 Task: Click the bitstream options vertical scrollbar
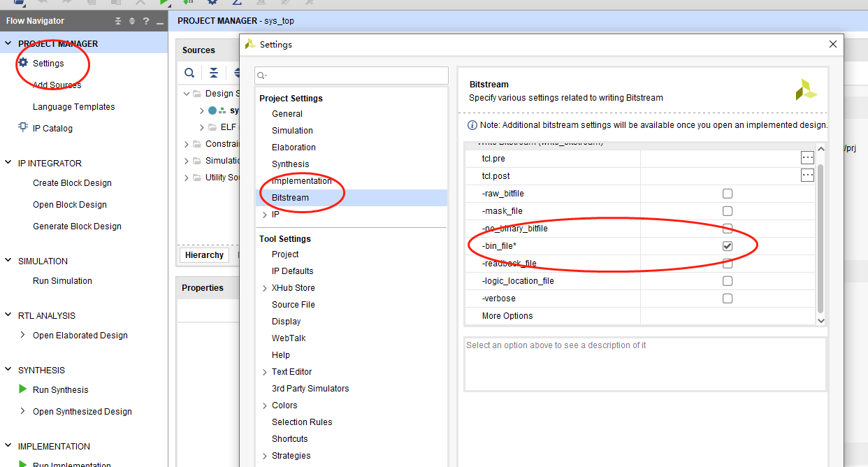point(821,239)
